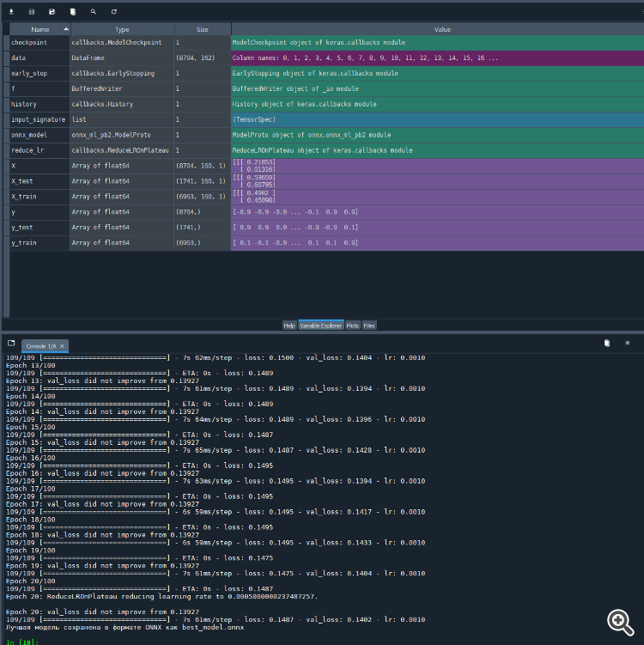644x645 pixels.
Task: Click the callbacks.ModelCheckpoint type cell
Action: tap(122, 43)
